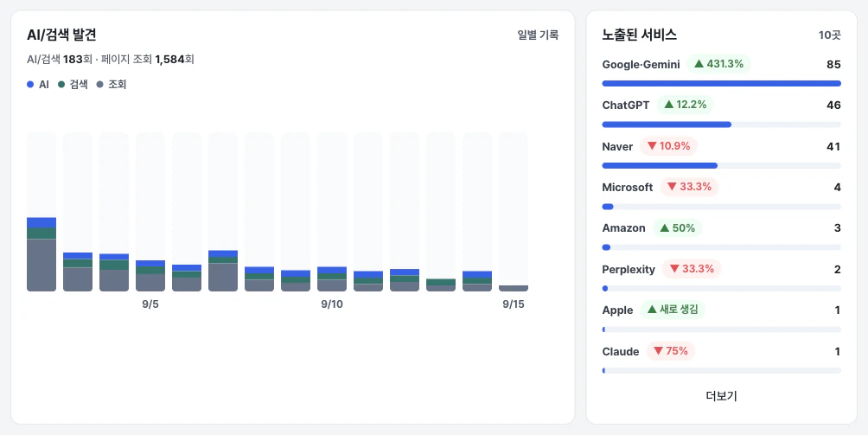Click the 9/15 axis label
Image resolution: width=868 pixels, height=435 pixels.
[514, 304]
